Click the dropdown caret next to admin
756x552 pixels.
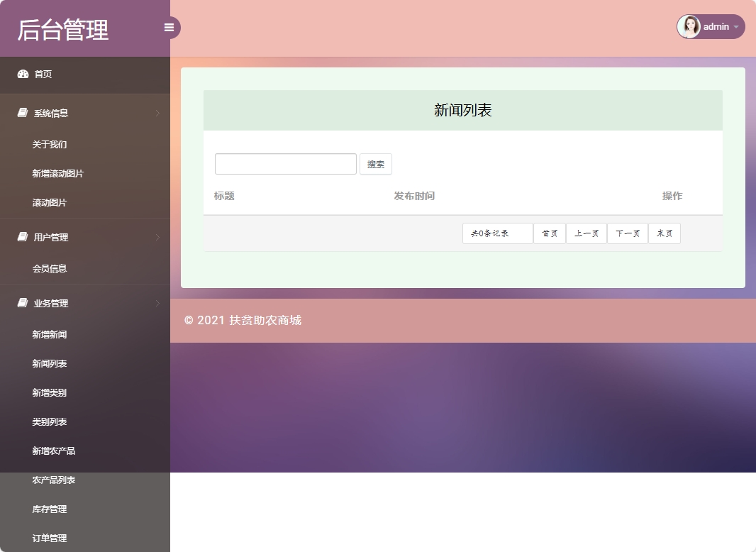735,27
